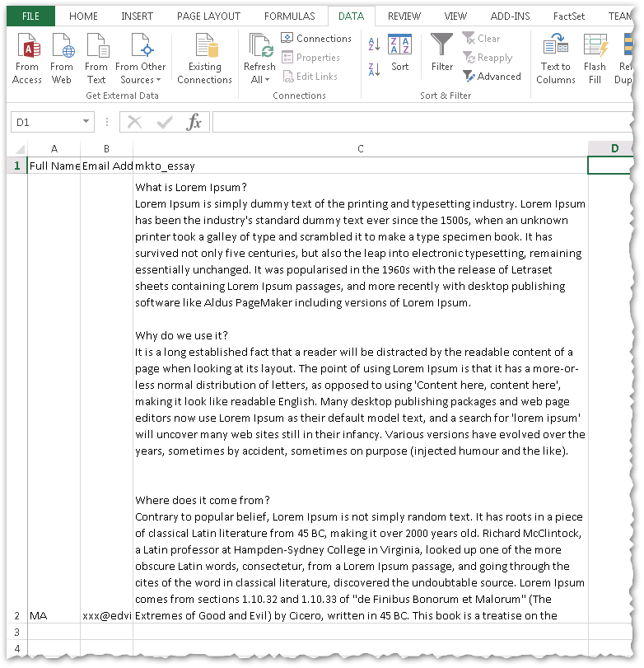Switch to the REVIEW tab
This screenshot has height=668, width=644.
[x=404, y=16]
